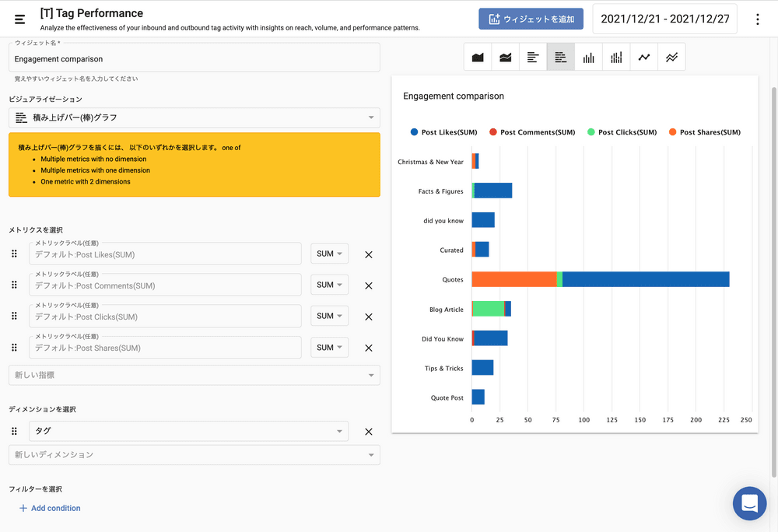Choose the horizontal bar chart icon
Image resolution: width=778 pixels, height=532 pixels.
(x=533, y=58)
